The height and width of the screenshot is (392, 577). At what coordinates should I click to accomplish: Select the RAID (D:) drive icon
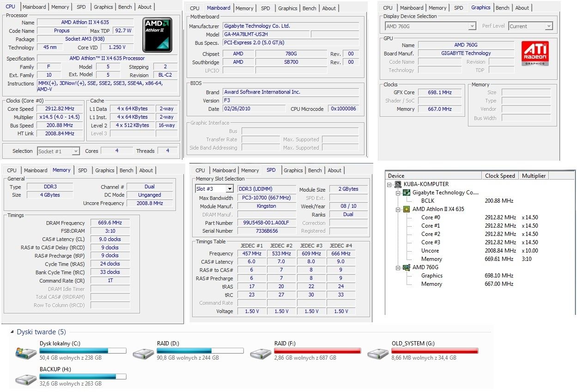tap(143, 353)
